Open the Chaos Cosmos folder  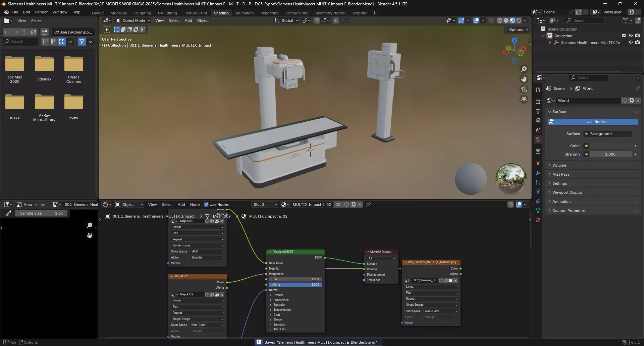[x=74, y=70]
